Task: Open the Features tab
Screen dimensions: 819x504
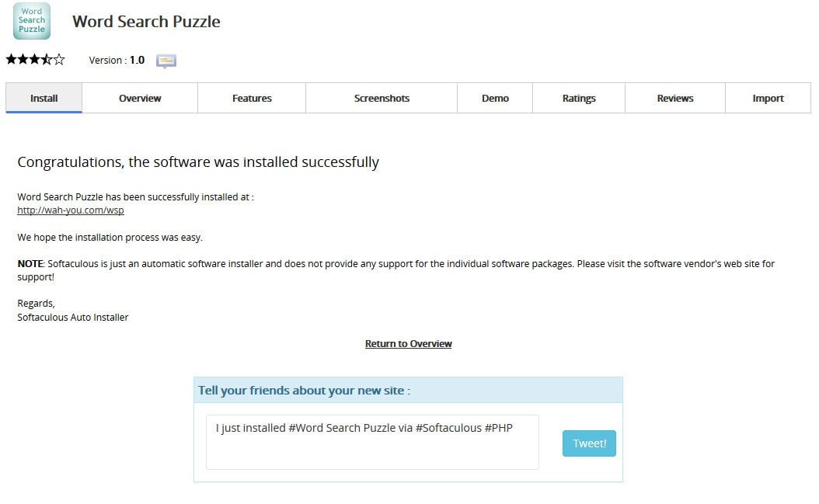Action: pyautogui.click(x=252, y=99)
